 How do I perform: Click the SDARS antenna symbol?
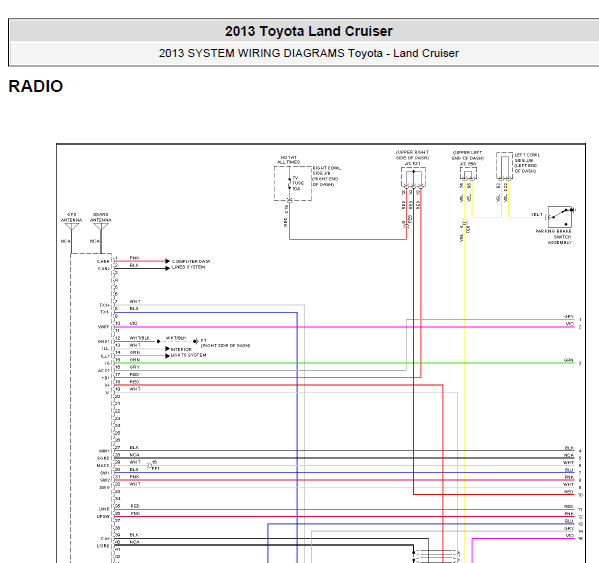[x=101, y=227]
